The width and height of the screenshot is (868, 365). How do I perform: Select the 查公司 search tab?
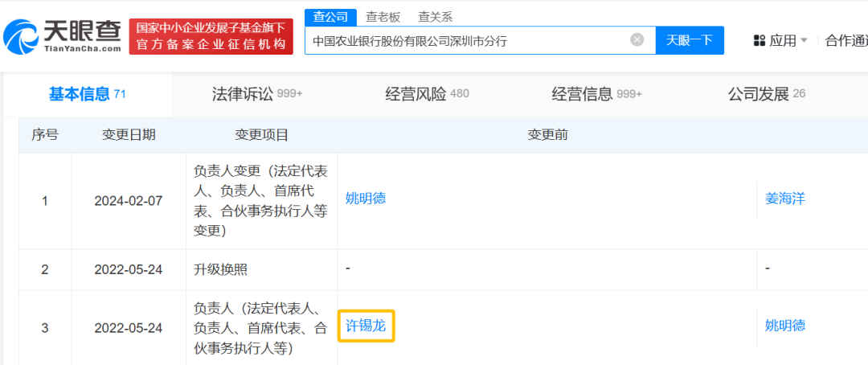(x=330, y=17)
